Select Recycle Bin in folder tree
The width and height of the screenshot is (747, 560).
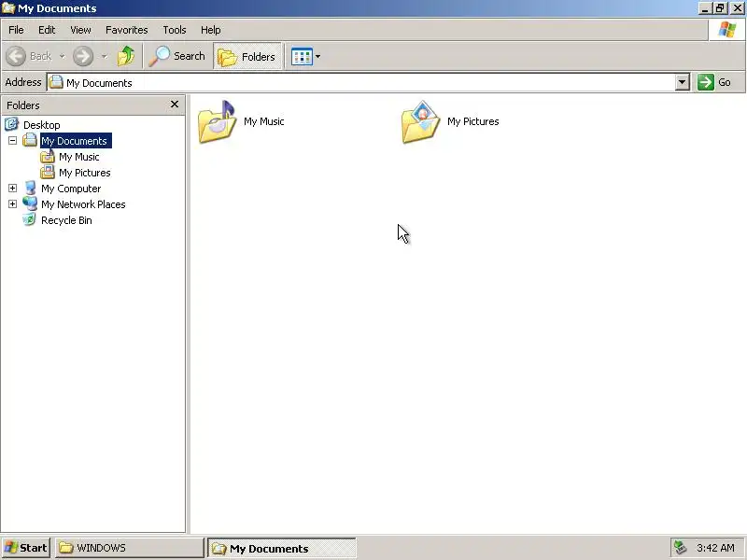[x=66, y=220]
